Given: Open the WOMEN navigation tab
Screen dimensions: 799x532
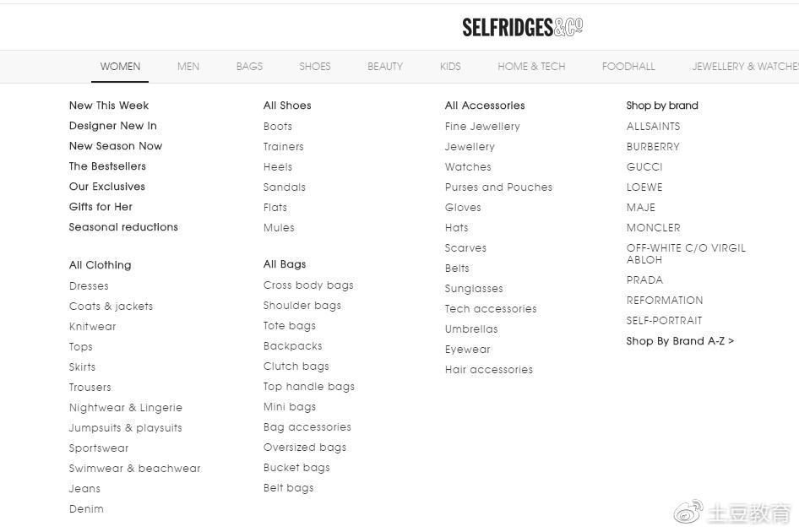Looking at the screenshot, I should (120, 67).
